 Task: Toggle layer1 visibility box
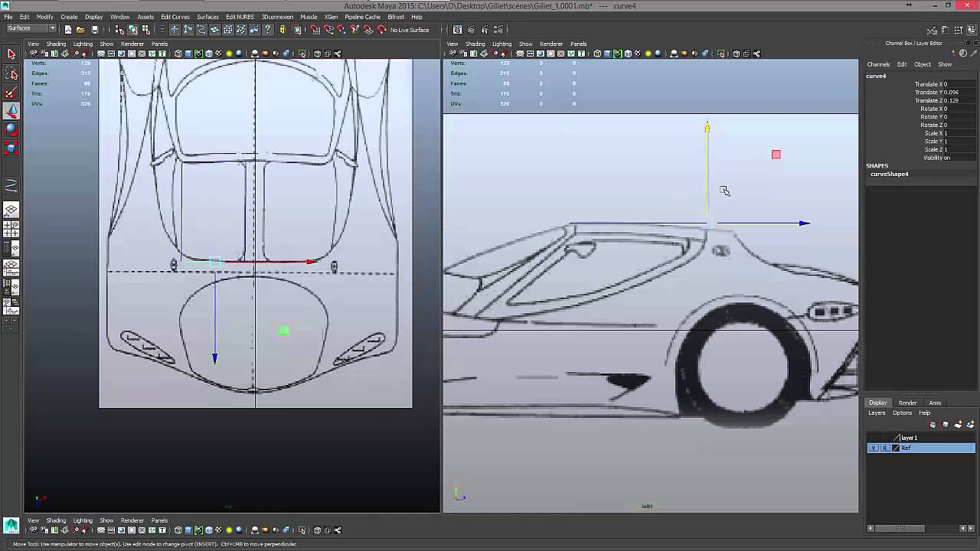click(874, 438)
